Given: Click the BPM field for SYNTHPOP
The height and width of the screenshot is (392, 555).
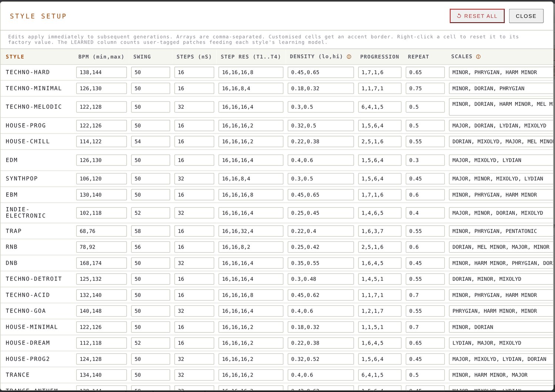Looking at the screenshot, I should (101, 179).
